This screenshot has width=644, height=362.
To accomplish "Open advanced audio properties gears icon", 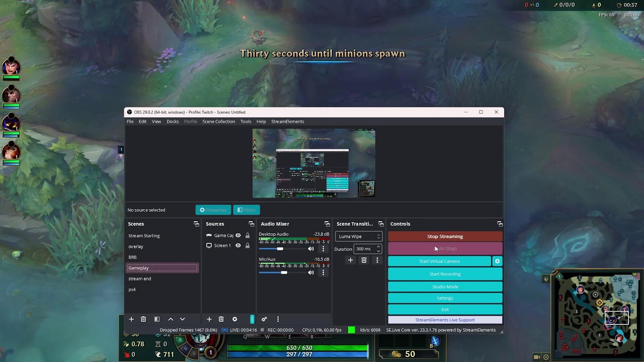I will click(x=264, y=319).
